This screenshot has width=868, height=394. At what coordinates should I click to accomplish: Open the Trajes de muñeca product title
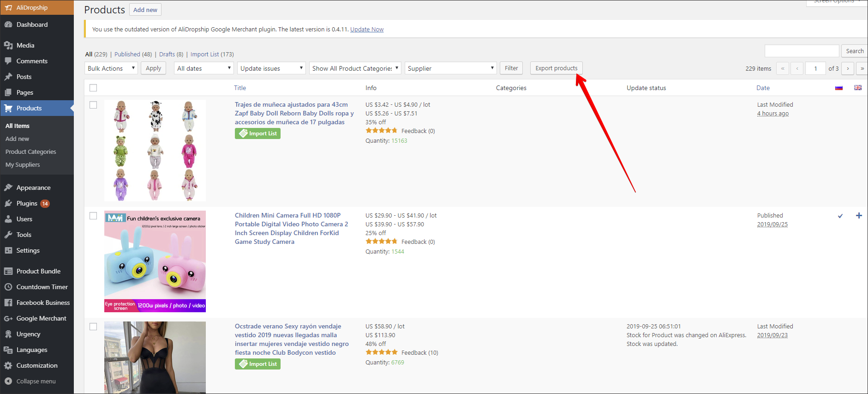[294, 113]
